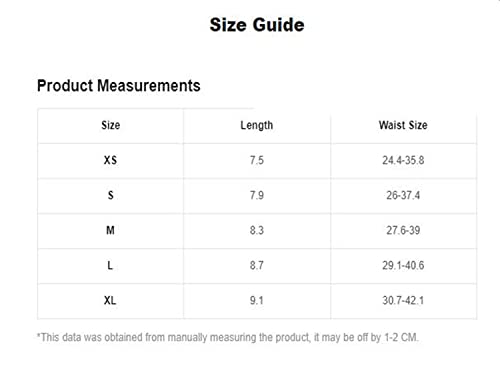Screen dimensions: 500x367
Task: Select the S size cell
Action: click(x=111, y=195)
